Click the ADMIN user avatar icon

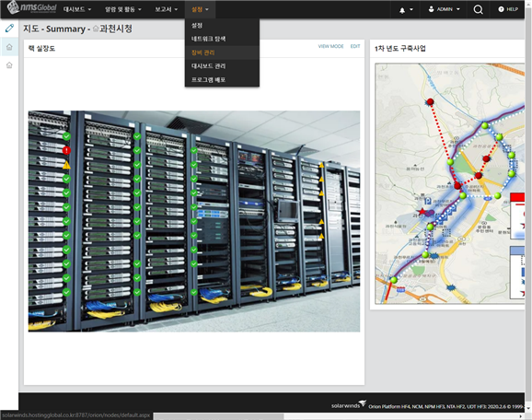[x=431, y=9]
